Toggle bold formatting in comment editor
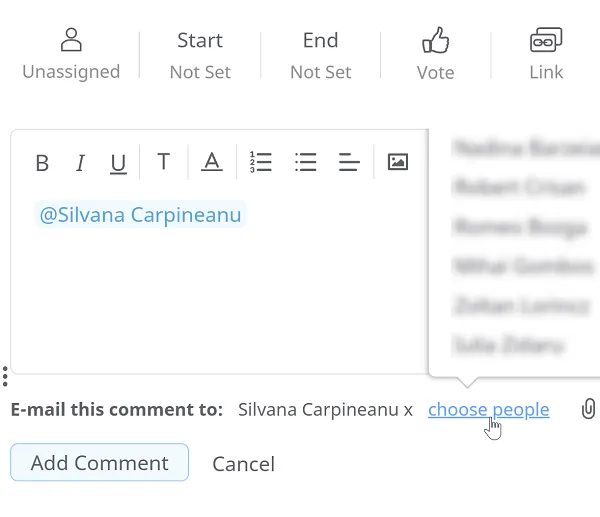This screenshot has width=600, height=517. [42, 163]
